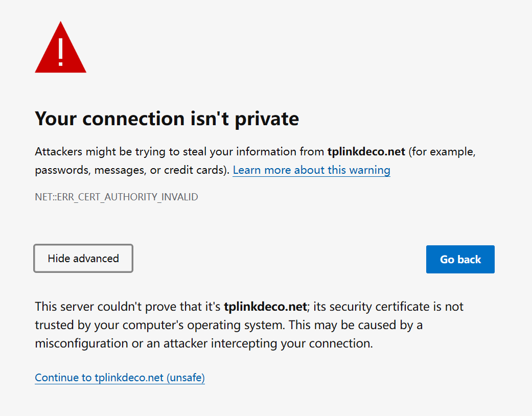Proceed anyway using the unsafe continue link
Viewport: 532px width, 416px height.
(119, 378)
